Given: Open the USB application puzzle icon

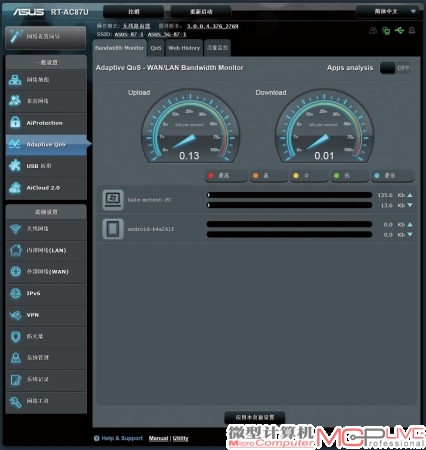Looking at the screenshot, I should 15,165.
